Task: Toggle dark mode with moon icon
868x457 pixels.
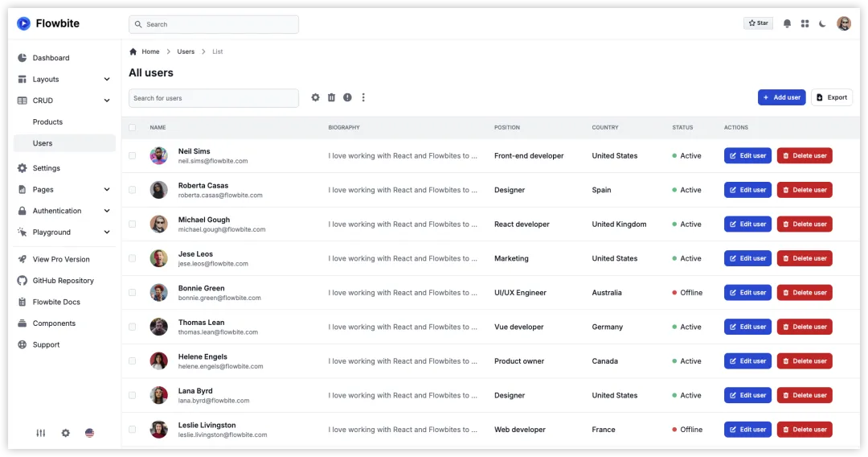Action: coord(822,24)
